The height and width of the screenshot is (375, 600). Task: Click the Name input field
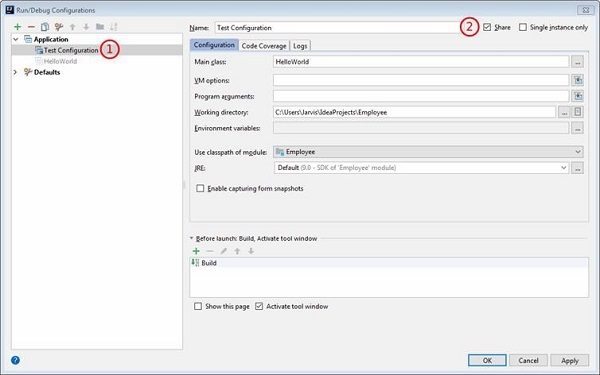[336, 28]
